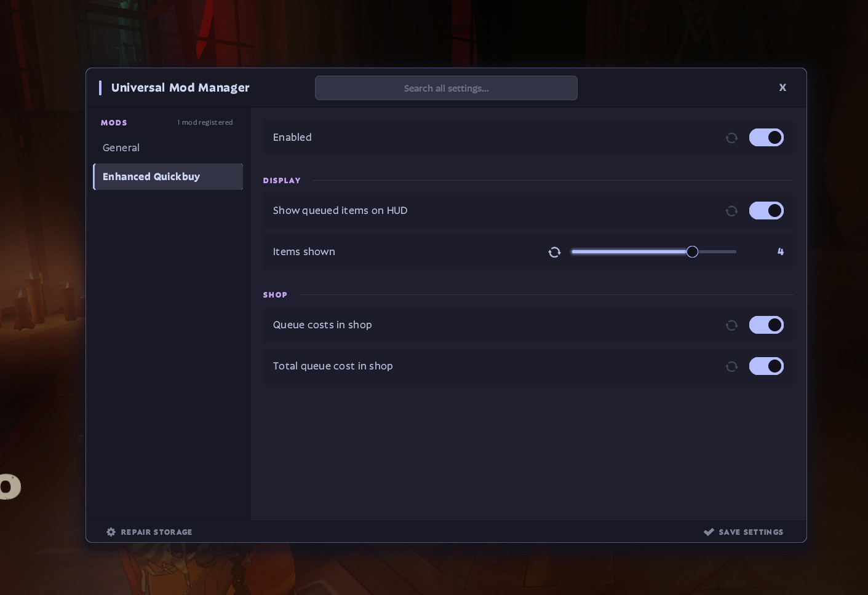Click the Repair Storage button
868x595 pixels.
tap(149, 532)
